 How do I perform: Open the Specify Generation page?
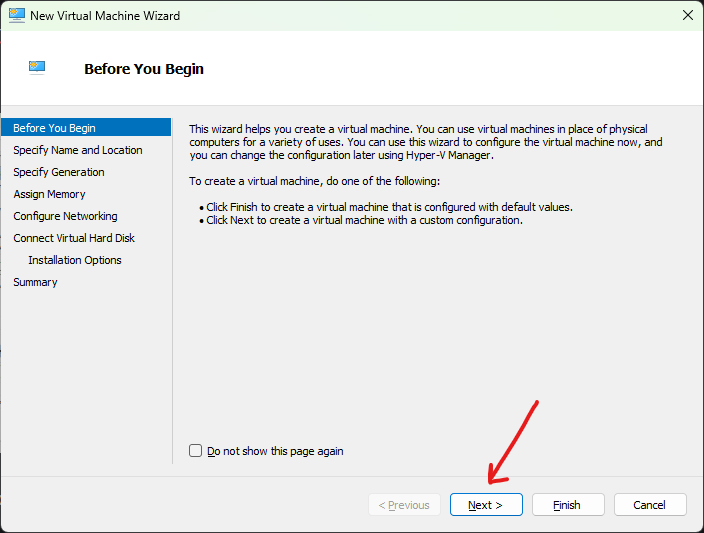(x=59, y=172)
